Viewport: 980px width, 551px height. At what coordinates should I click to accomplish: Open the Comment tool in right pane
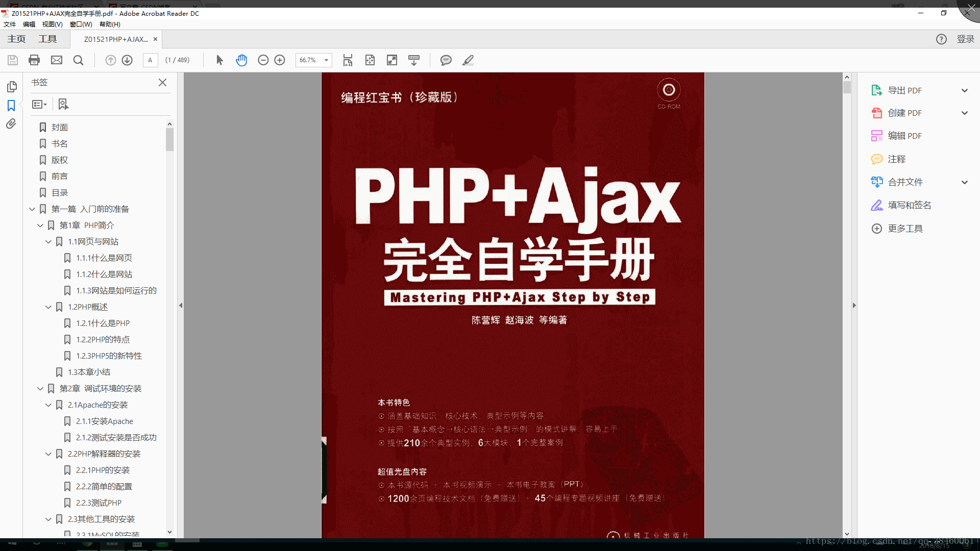point(896,159)
